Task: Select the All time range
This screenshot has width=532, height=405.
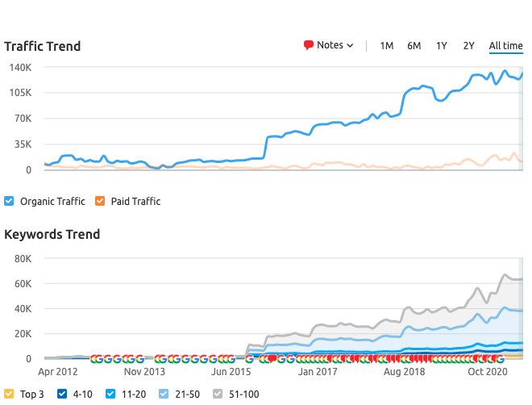Action: pyautogui.click(x=505, y=46)
